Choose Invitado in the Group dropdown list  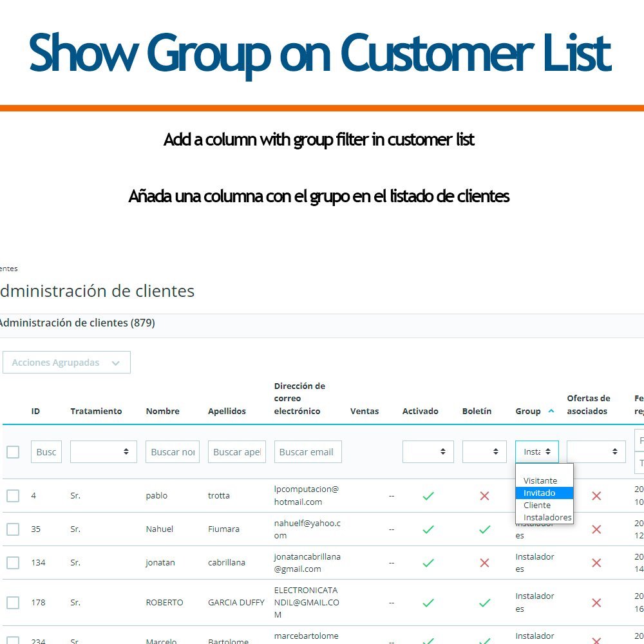[544, 493]
